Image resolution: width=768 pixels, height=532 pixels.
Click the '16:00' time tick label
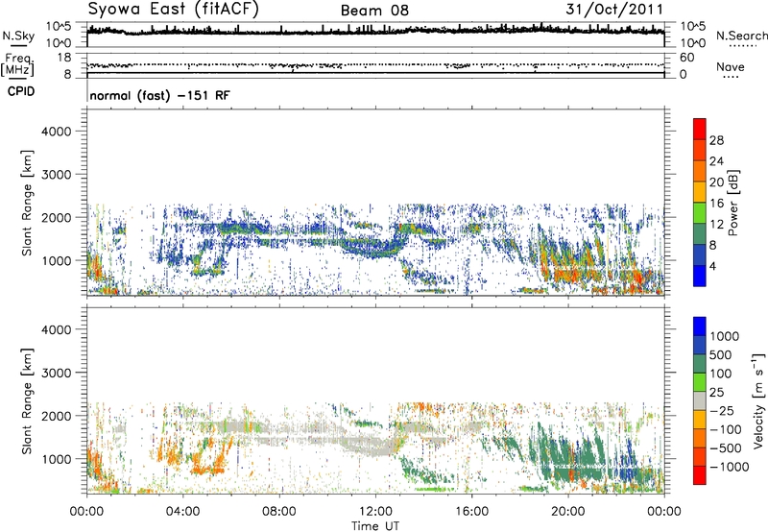471,512
